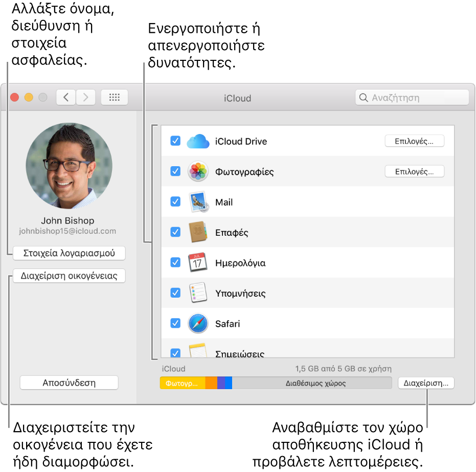476x472 pixels.
Task: Toggle the Mail checkbox
Action: coord(175,201)
